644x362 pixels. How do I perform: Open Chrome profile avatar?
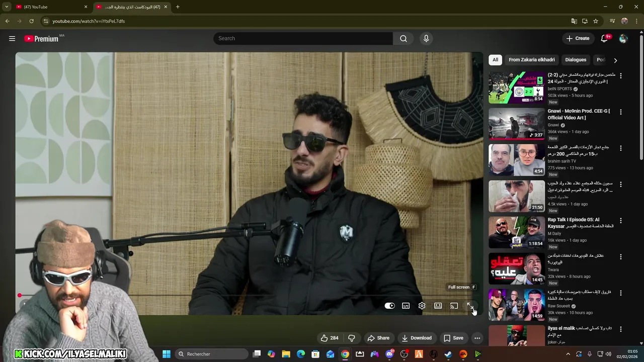(624, 21)
